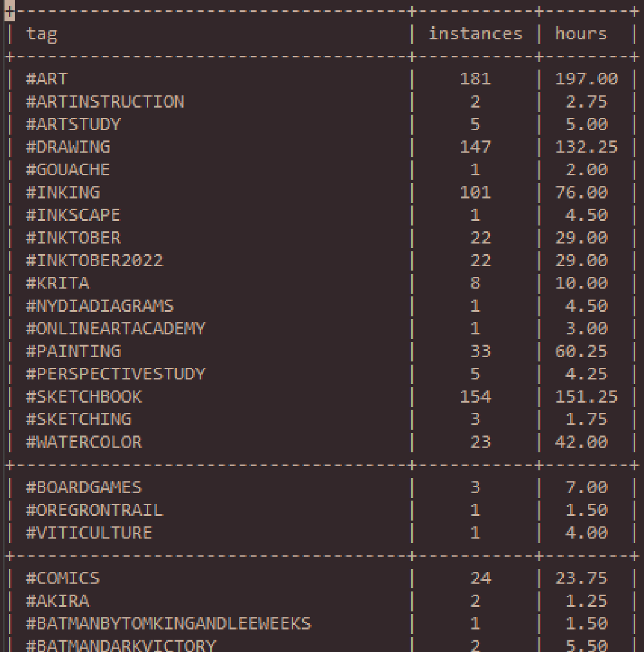This screenshot has height=652, width=644.
Task: Click the #WATERCOLOR tag
Action: (x=84, y=443)
